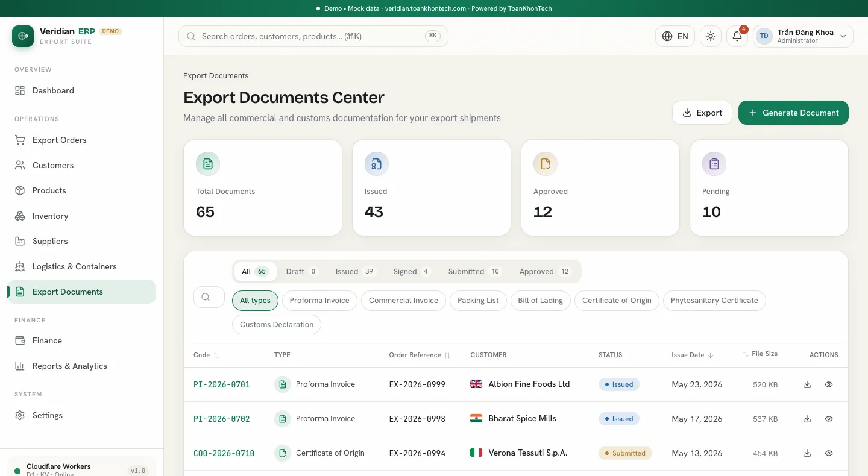Go to Customers in sidebar

click(81, 165)
